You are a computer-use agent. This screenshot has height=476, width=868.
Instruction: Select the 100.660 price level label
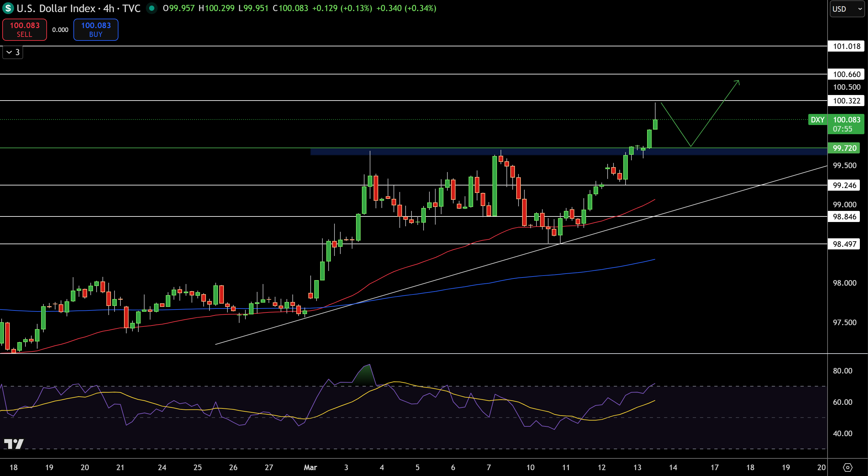(846, 74)
